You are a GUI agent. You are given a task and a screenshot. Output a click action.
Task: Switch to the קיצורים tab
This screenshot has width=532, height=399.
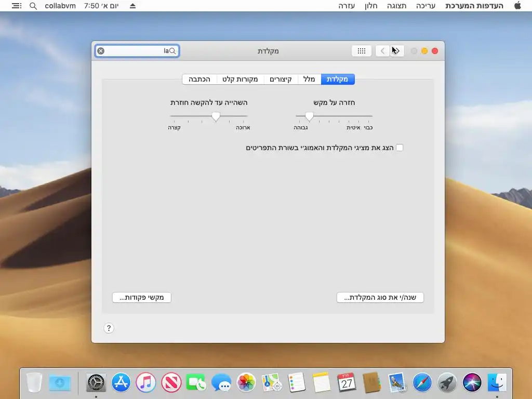point(281,79)
